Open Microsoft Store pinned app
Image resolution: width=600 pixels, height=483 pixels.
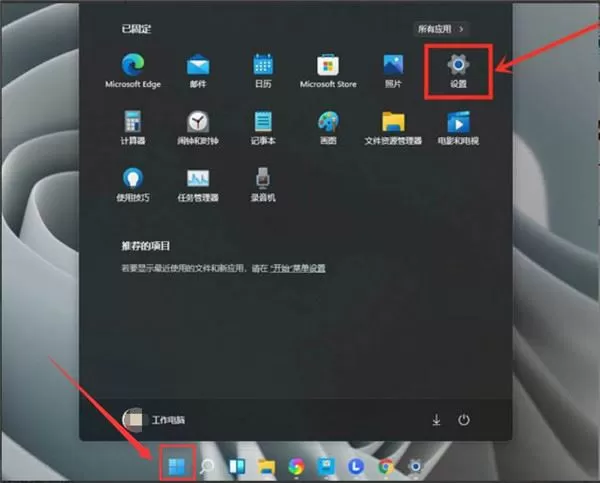click(x=328, y=71)
